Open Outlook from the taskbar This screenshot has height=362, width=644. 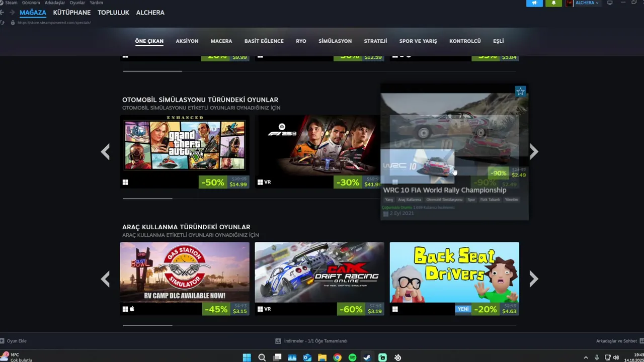tap(307, 357)
